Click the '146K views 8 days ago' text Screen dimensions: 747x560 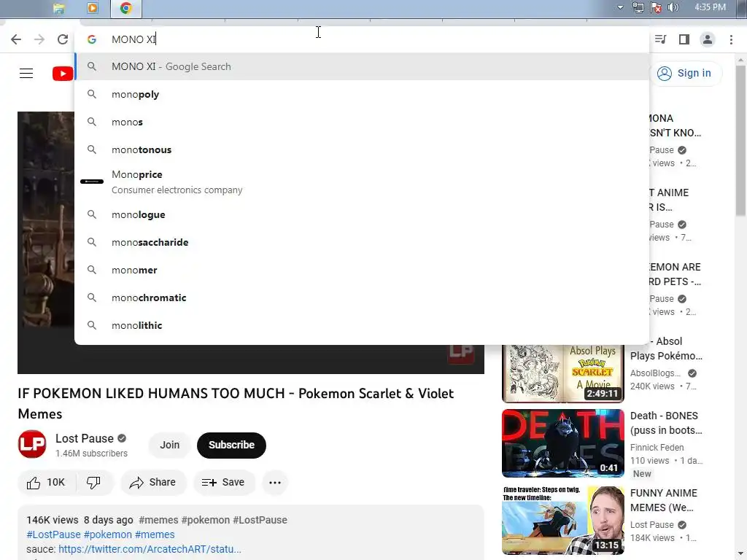[80, 520]
